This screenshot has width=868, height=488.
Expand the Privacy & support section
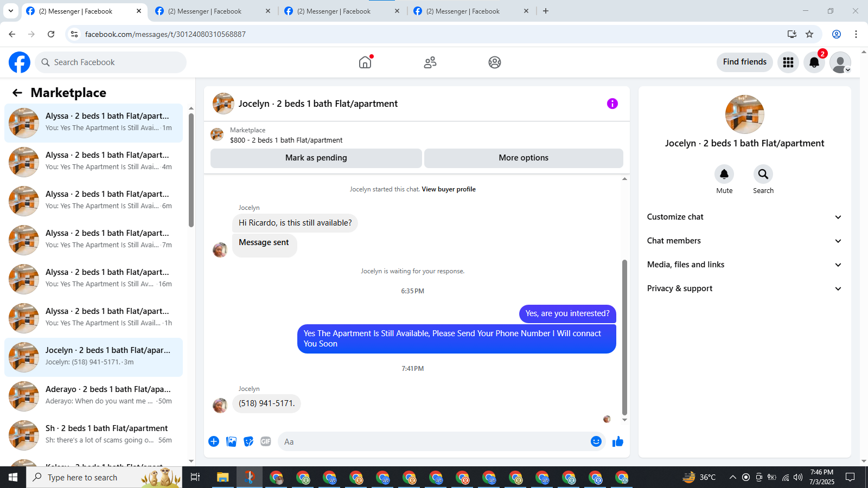pos(744,288)
